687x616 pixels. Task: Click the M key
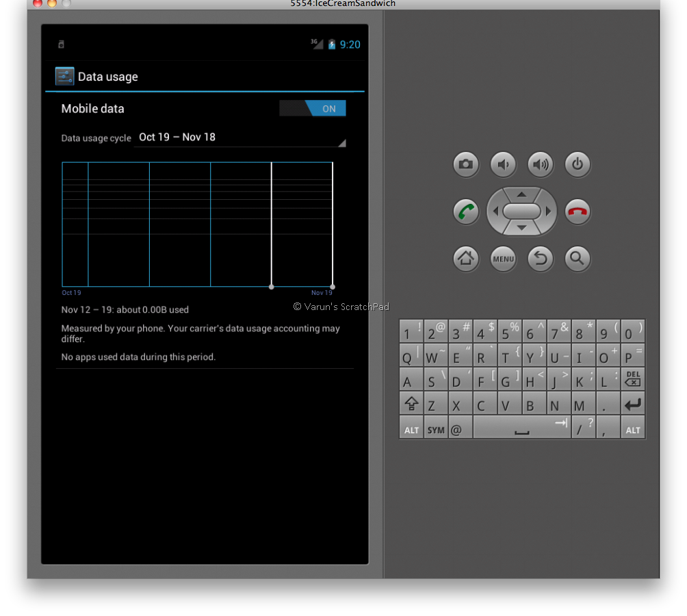584,404
